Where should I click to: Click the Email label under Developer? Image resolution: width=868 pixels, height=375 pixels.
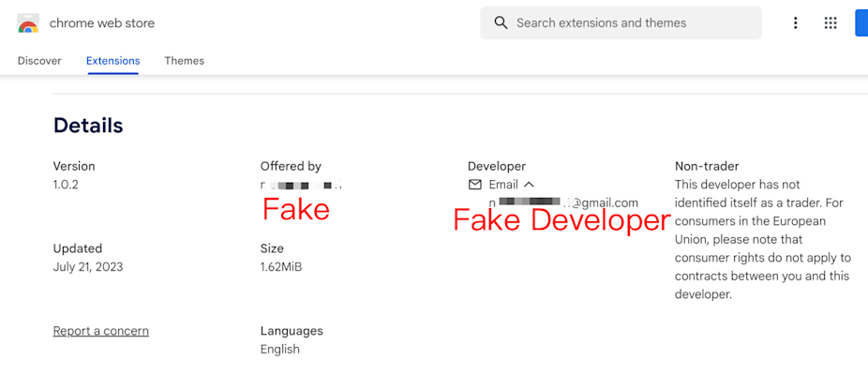(503, 185)
